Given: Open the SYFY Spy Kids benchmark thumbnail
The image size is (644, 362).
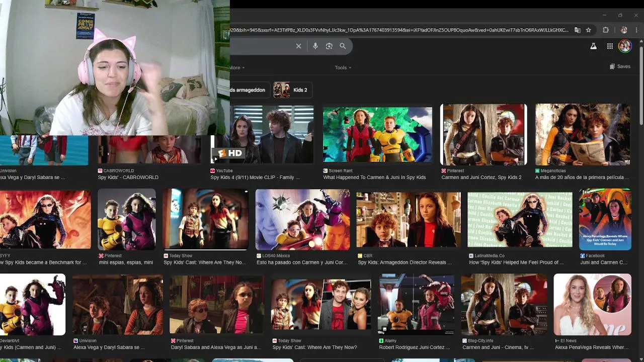Looking at the screenshot, I should click(x=45, y=220).
